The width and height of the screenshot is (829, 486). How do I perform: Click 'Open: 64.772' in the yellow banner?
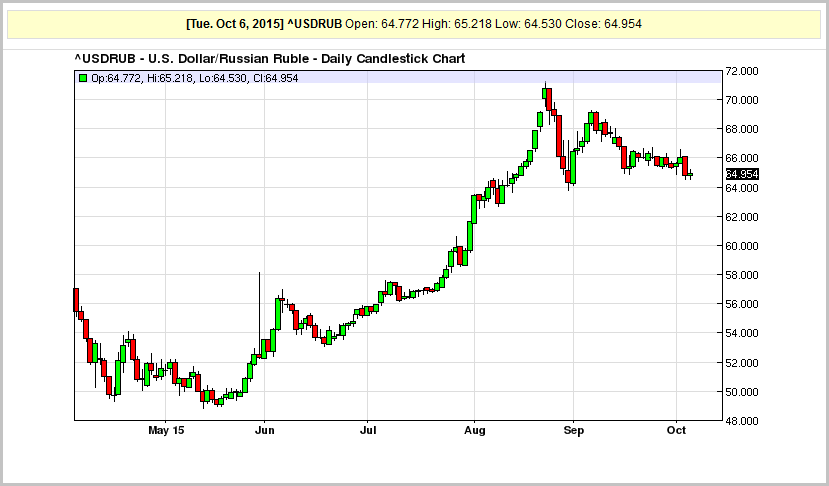382,24
